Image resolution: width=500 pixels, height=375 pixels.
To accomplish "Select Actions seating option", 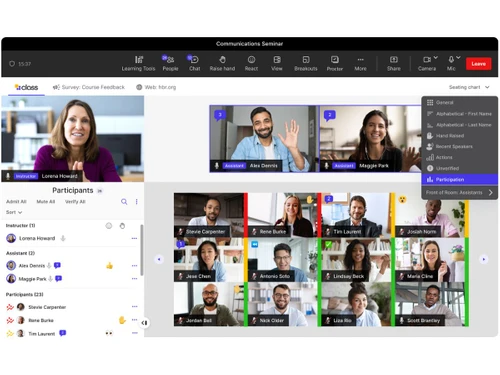I will 460,157.
